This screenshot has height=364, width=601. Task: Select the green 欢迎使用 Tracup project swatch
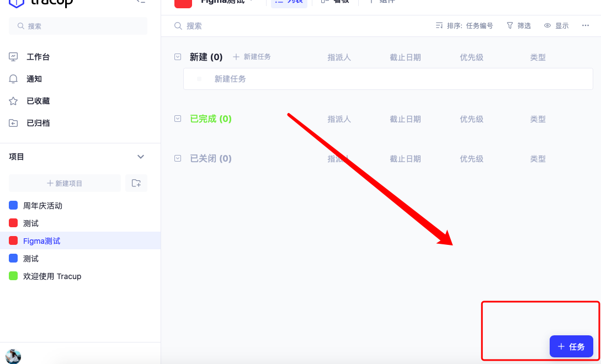pos(13,276)
